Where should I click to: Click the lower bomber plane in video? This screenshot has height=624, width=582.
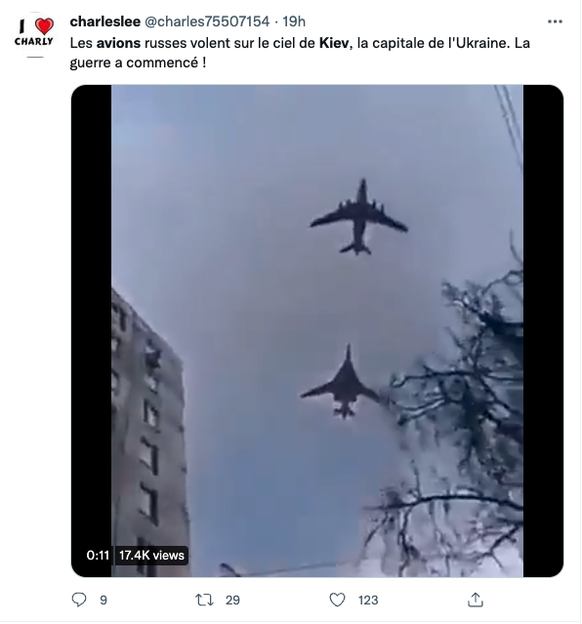(x=342, y=381)
